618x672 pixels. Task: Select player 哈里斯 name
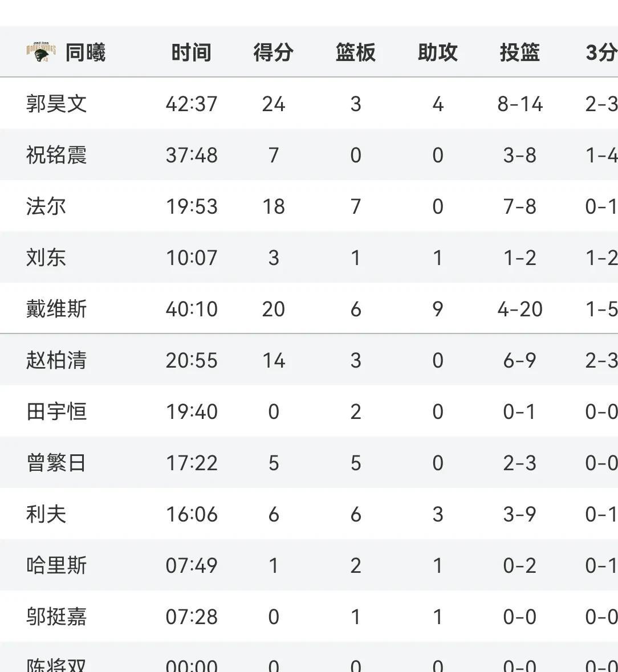56,565
